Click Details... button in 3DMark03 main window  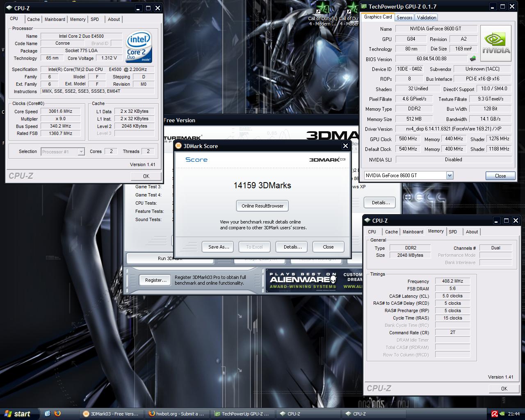pyautogui.click(x=381, y=203)
